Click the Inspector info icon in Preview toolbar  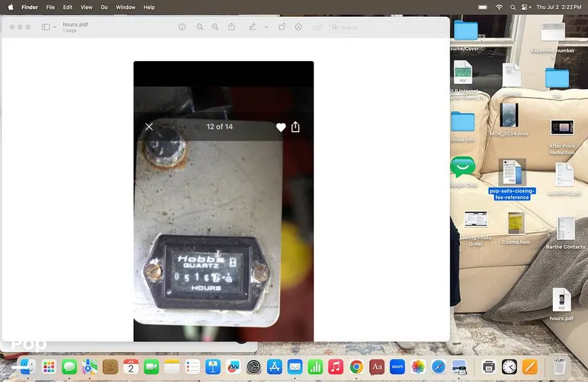pos(182,27)
